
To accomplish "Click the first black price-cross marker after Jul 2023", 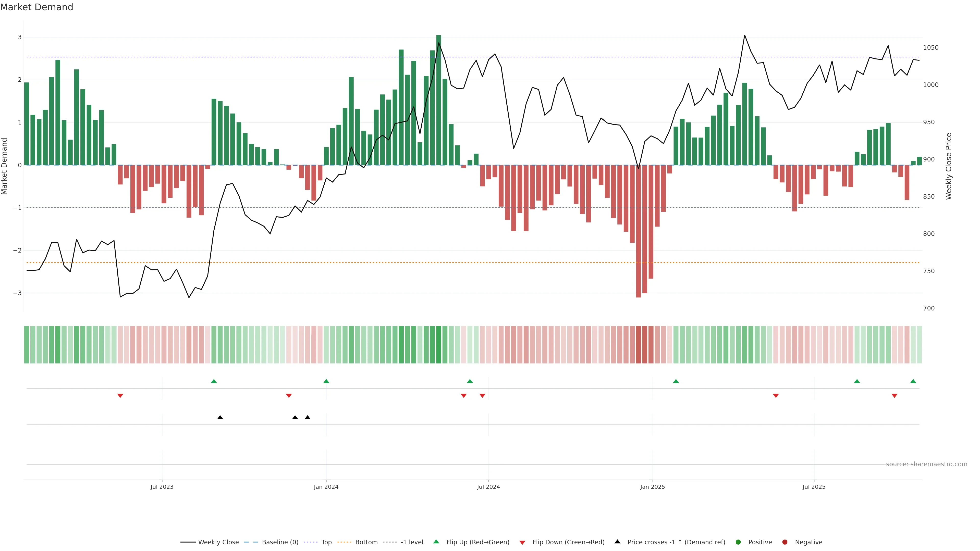I will point(220,418).
